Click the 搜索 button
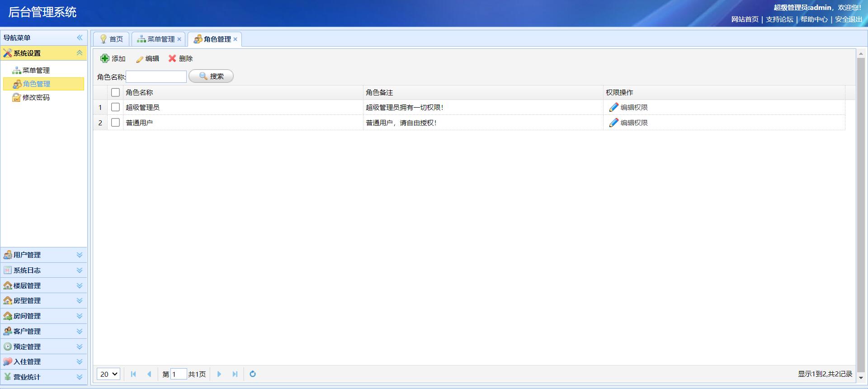The height and width of the screenshot is (389, 868). pyautogui.click(x=211, y=76)
